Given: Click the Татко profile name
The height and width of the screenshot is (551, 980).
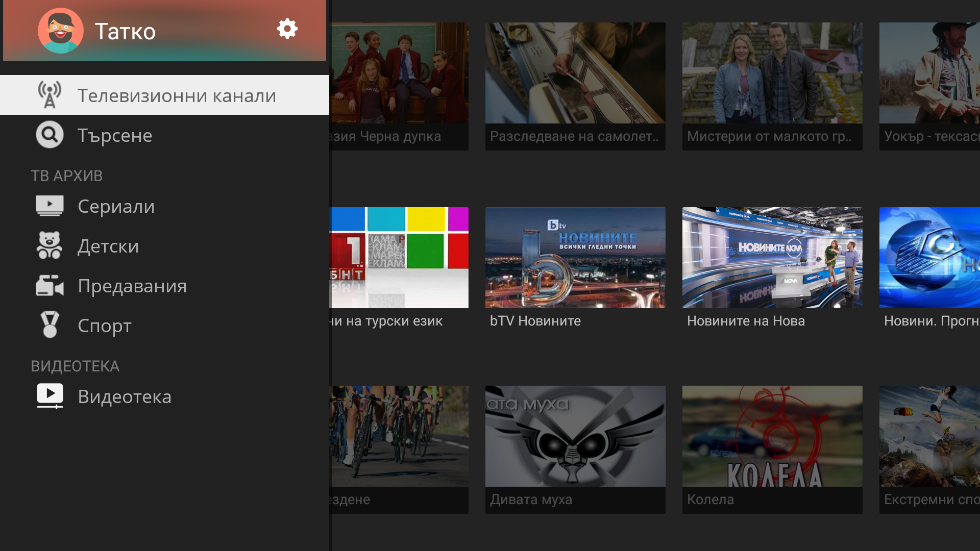Looking at the screenshot, I should point(125,32).
